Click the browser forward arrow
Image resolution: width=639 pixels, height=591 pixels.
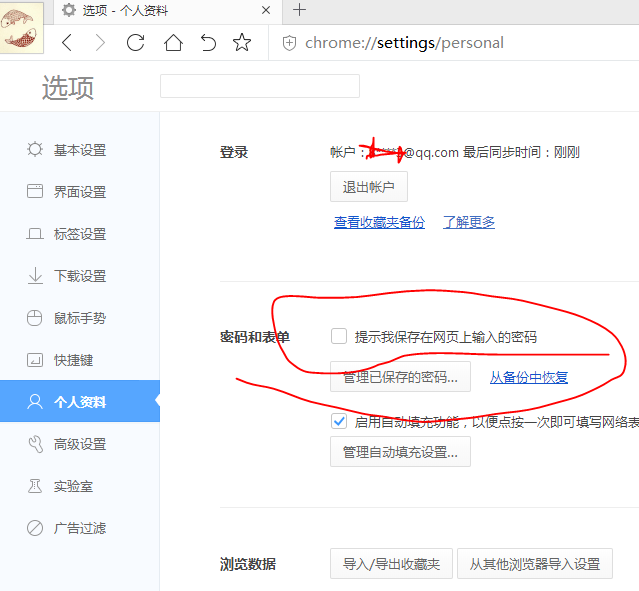[x=100, y=42]
